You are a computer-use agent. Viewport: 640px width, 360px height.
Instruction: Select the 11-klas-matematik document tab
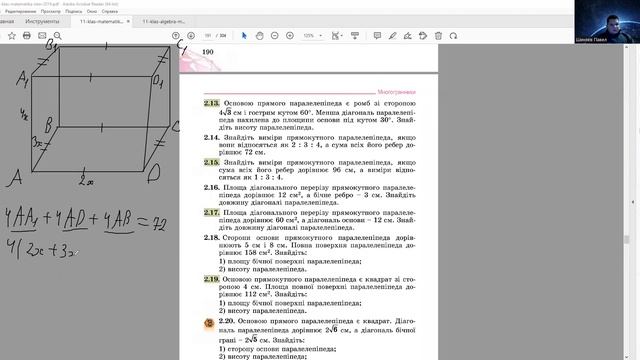pos(101,21)
